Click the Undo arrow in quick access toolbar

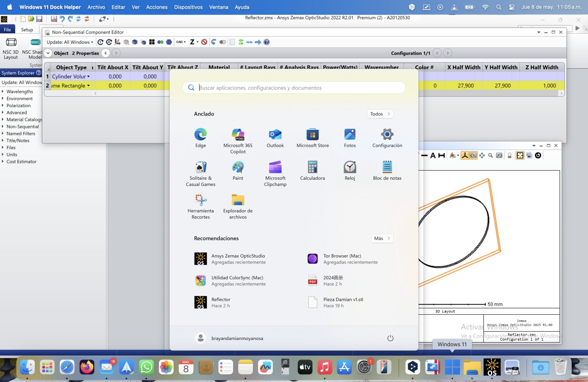62,19
